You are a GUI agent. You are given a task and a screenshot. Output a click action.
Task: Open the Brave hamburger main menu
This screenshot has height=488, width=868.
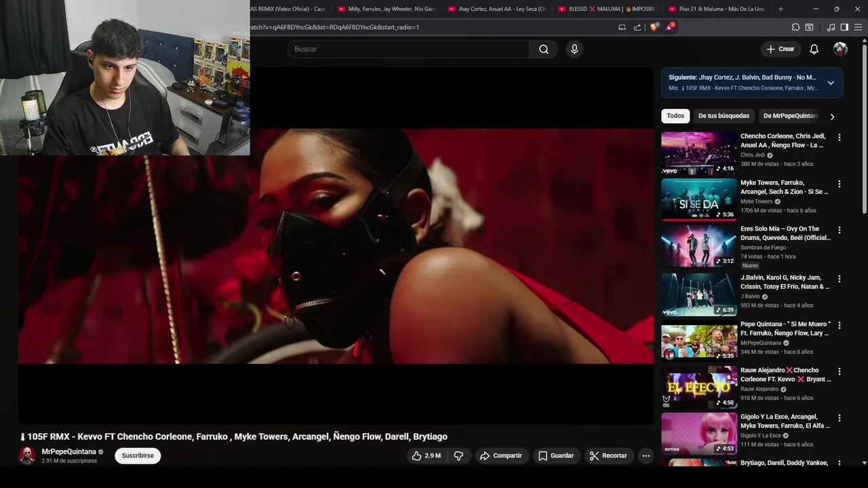tap(858, 27)
